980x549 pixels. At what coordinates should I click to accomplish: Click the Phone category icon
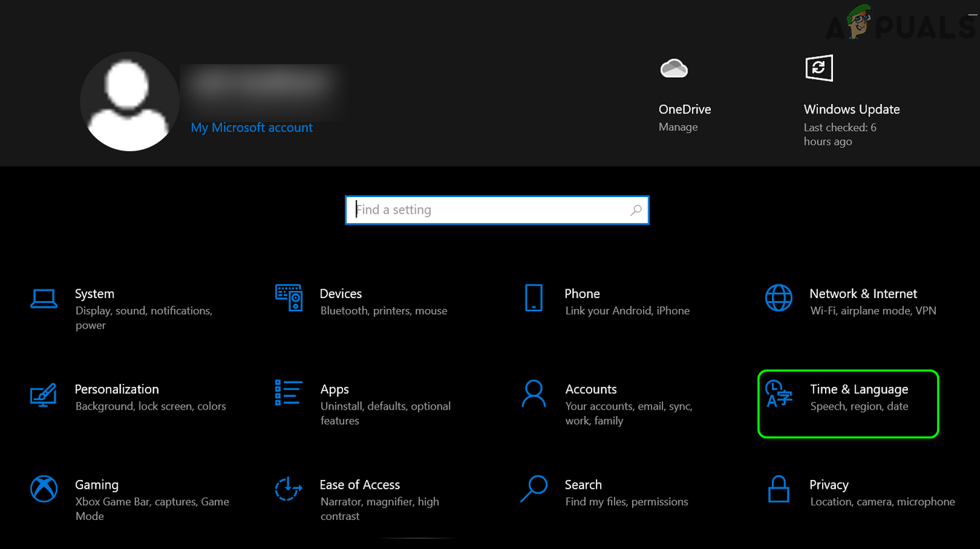click(x=533, y=297)
